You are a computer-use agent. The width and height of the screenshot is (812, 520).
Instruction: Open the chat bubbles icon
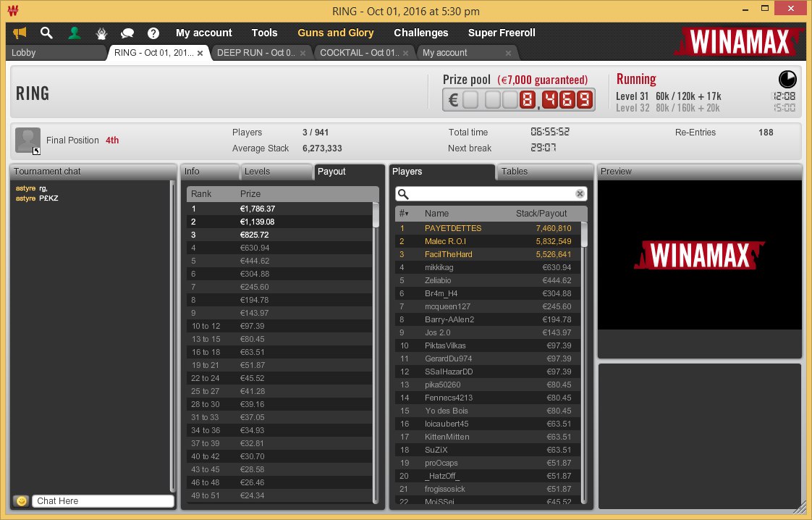pyautogui.click(x=127, y=34)
